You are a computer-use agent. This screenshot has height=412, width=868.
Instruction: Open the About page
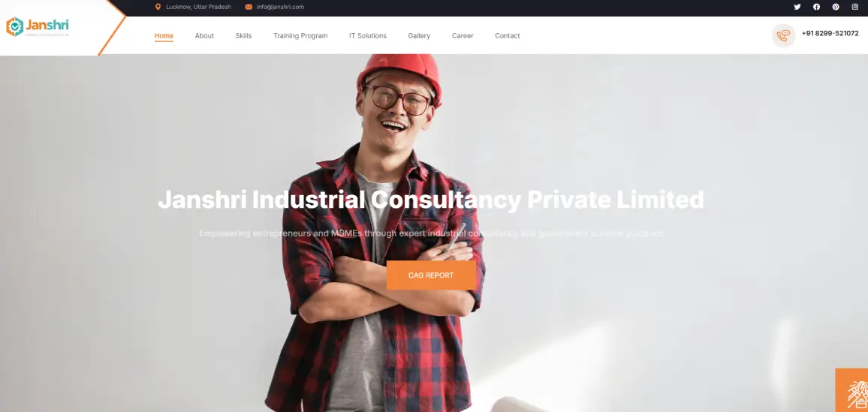tap(204, 35)
